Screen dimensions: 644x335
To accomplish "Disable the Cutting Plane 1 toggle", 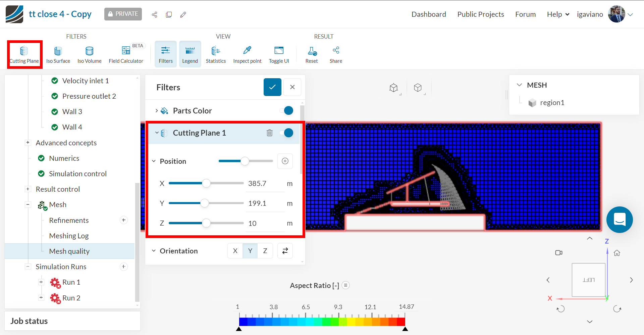I will pos(288,133).
